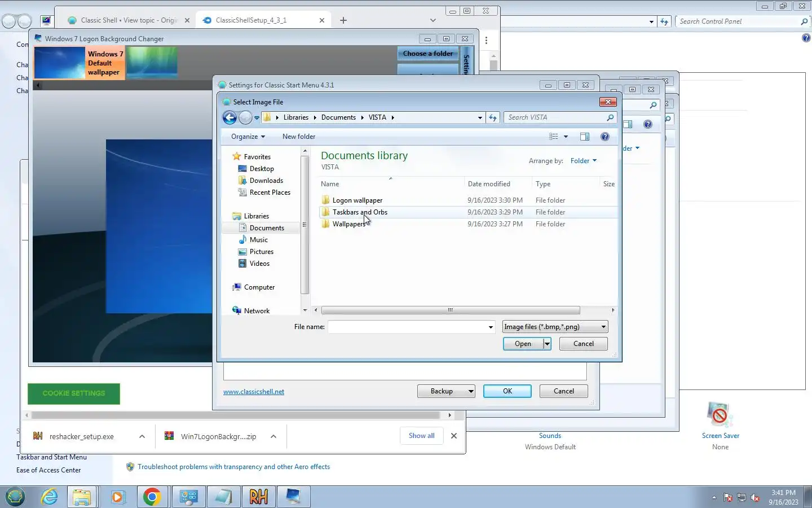The height and width of the screenshot is (508, 812).
Task: Switch to the Classic Shell View topic tab
Action: (129, 20)
